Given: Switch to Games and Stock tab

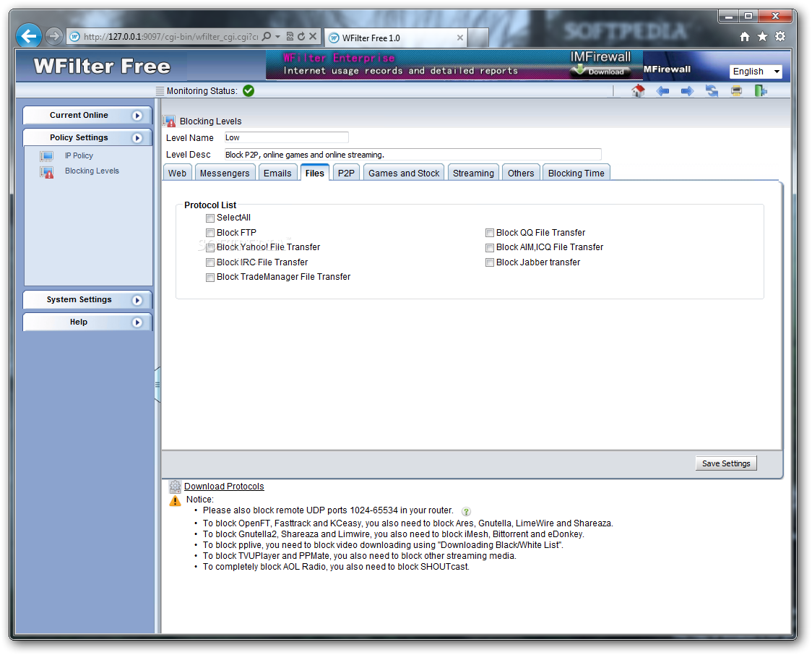Looking at the screenshot, I should coord(404,173).
